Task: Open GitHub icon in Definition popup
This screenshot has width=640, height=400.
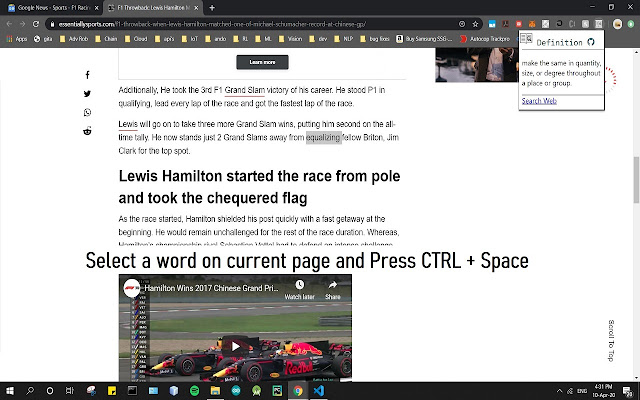Action: click(x=591, y=42)
